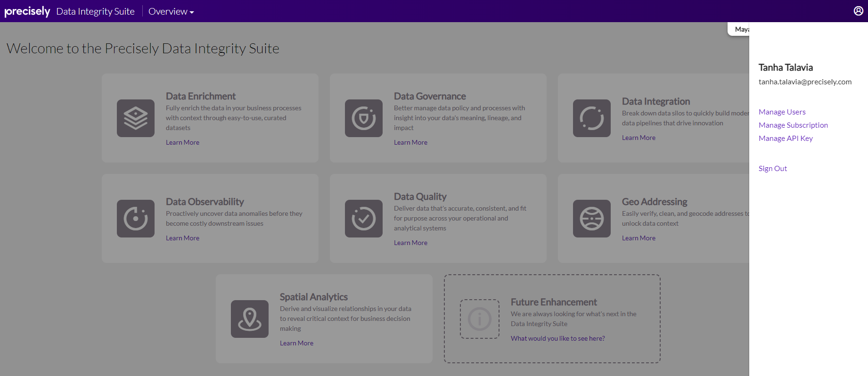Click the Data Governance shield icon
868x376 pixels.
[364, 118]
